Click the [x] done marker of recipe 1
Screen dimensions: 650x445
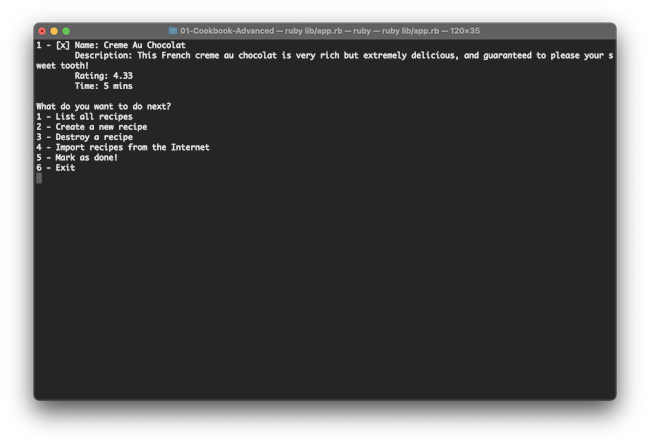(63, 45)
